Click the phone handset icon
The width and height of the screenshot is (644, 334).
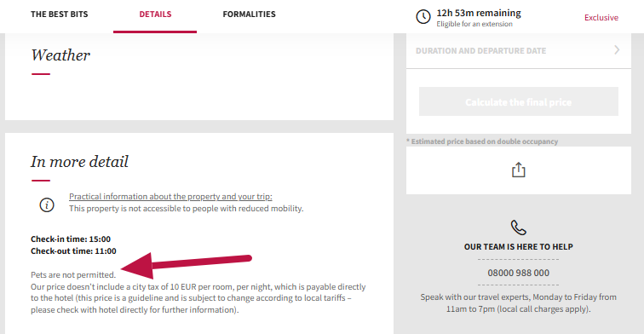(x=518, y=227)
